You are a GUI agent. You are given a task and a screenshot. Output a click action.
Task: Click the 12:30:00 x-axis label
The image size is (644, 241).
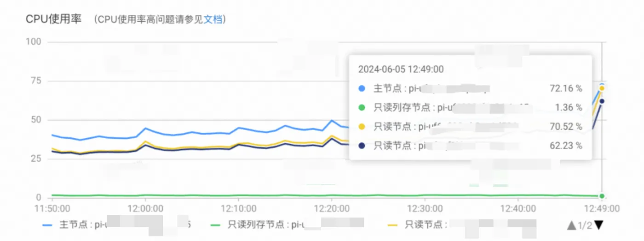(x=425, y=209)
